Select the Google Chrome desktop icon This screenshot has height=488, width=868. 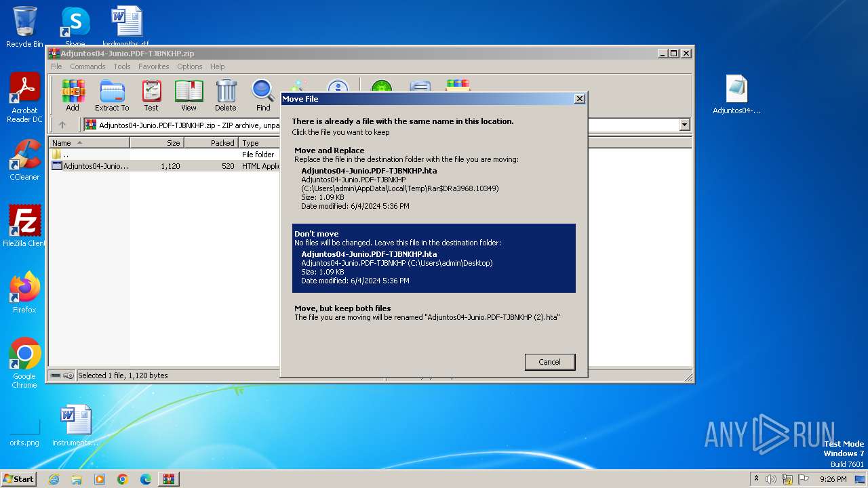pyautogui.click(x=24, y=363)
